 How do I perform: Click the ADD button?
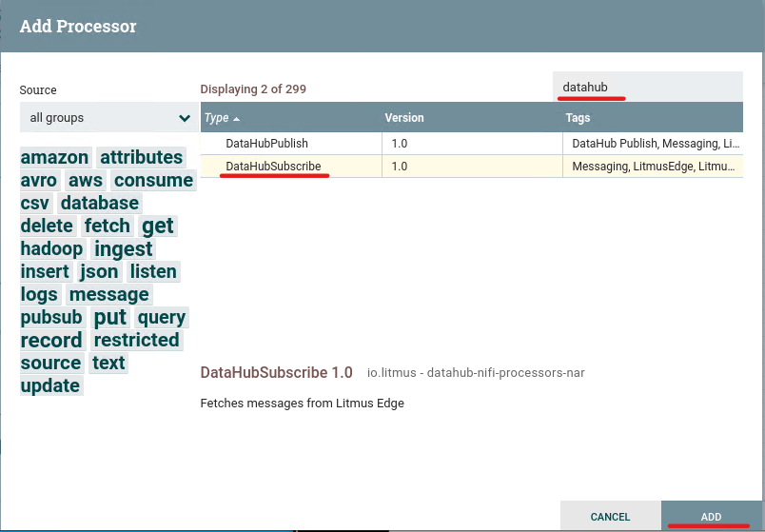point(711,517)
